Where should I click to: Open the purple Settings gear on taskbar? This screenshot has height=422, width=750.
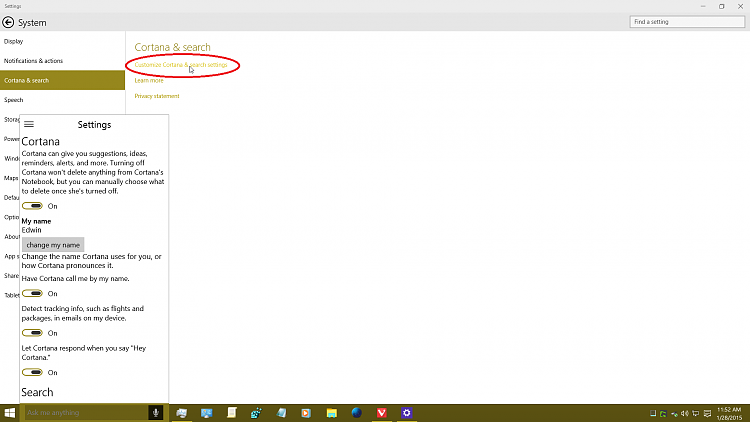(x=407, y=412)
